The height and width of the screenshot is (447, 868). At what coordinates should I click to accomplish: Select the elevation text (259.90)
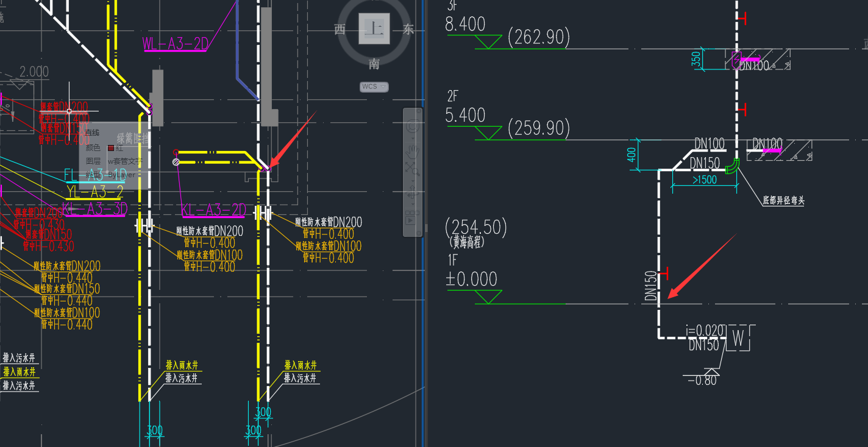click(539, 128)
